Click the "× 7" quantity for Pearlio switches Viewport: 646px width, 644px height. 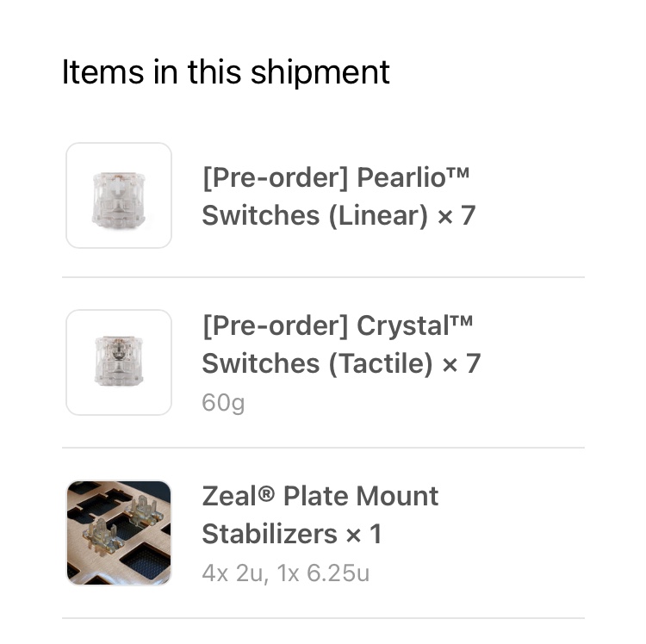(457, 215)
